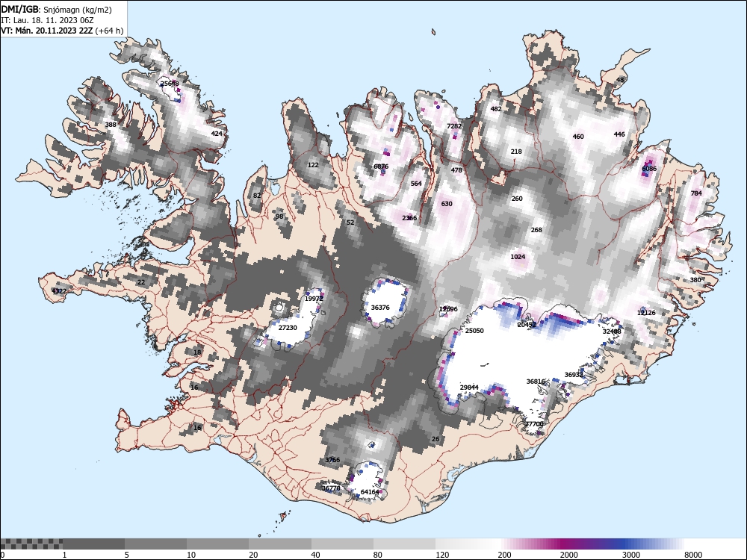The width and height of the screenshot is (747, 560).
Task: Select the 3766 label in the south
Action: tap(332, 460)
